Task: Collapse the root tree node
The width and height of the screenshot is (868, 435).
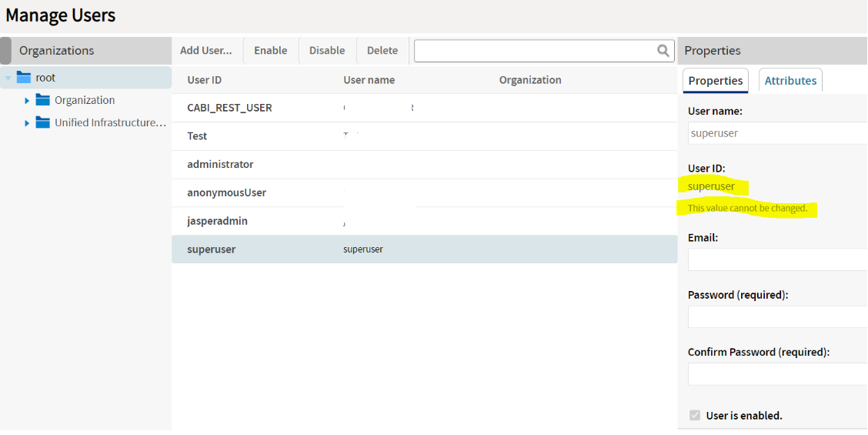Action: click(x=8, y=78)
